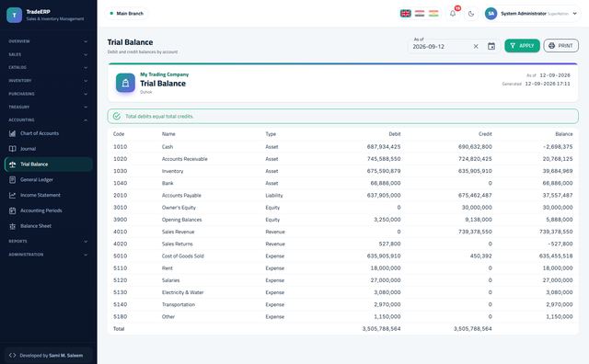Select Accounts Receivable account name
Screen dimensions: 589x364
(184, 159)
